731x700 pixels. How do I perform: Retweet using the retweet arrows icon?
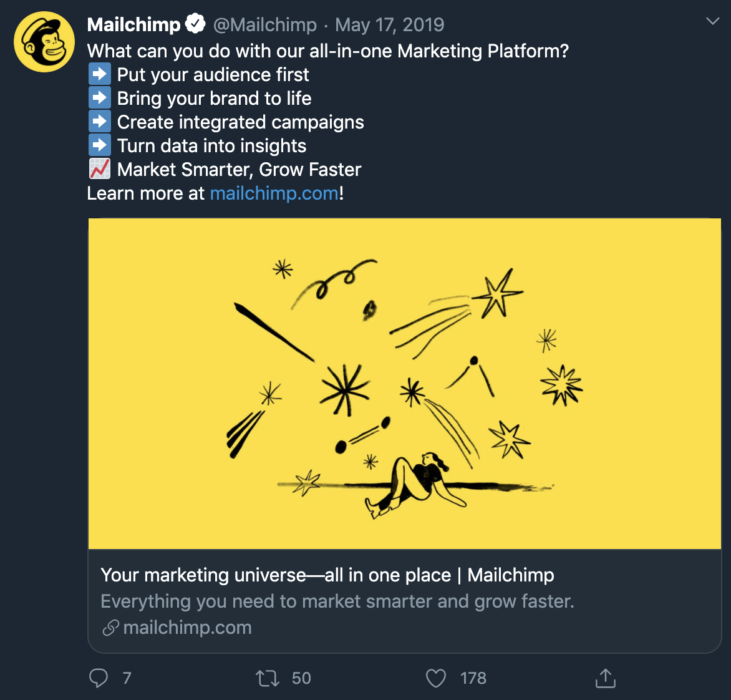click(268, 678)
